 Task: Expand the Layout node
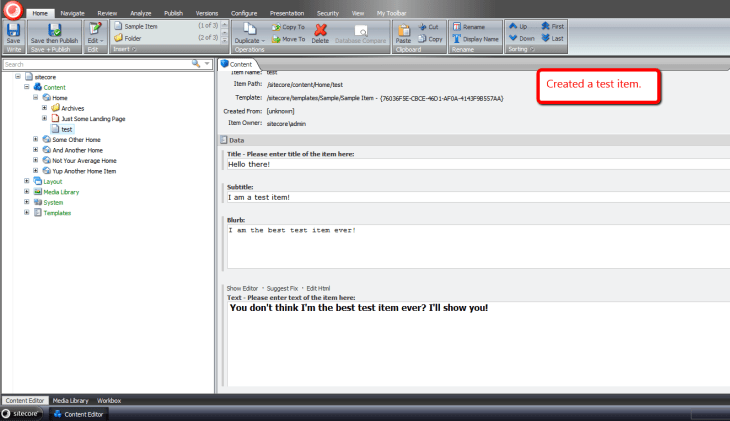pos(27,181)
